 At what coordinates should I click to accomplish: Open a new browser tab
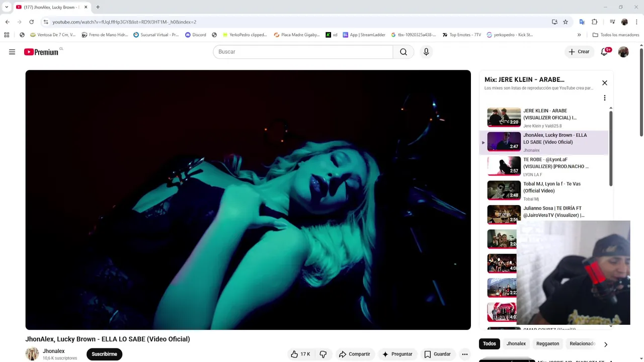98,7
